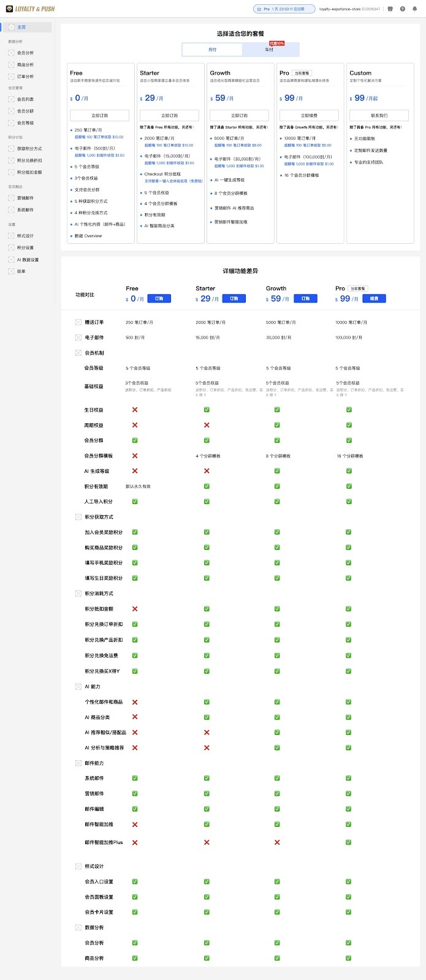The height and width of the screenshot is (980, 426).
Task: Switch billing to 月付
Action: 212,50
